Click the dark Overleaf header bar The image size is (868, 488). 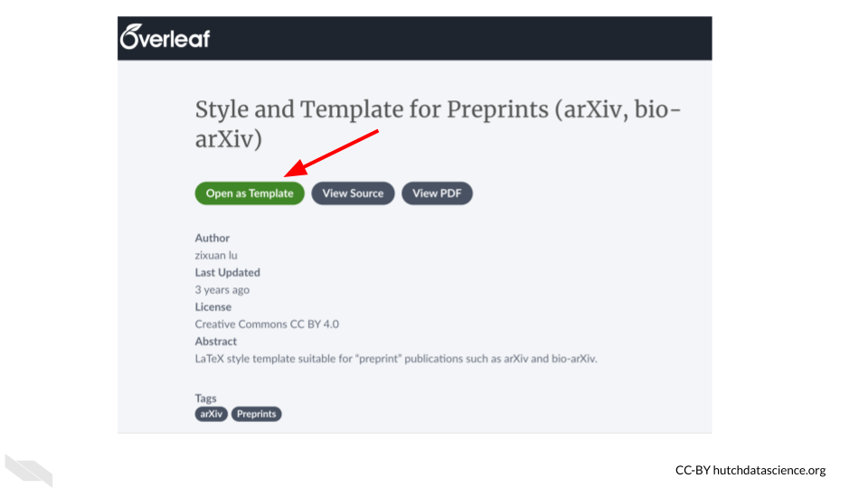(415, 38)
